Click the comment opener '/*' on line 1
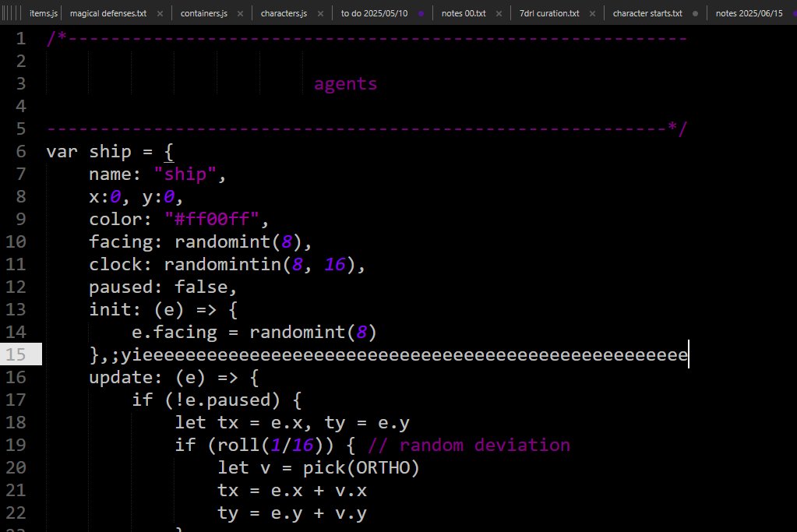The height and width of the screenshot is (532, 797). [x=56, y=39]
